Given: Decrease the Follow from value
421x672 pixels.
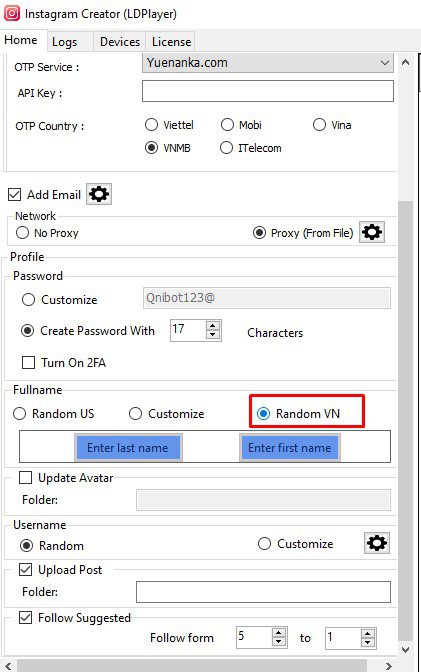Looking at the screenshot, I should click(x=279, y=642).
